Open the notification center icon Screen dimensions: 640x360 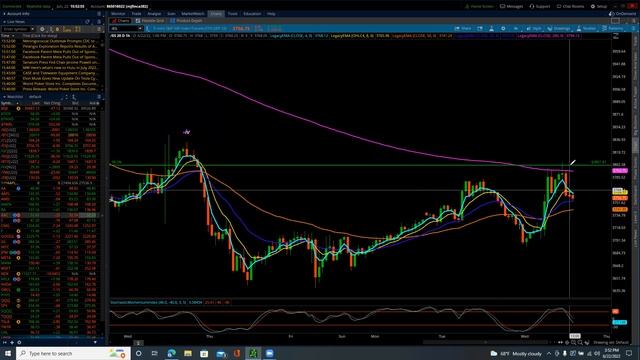pyautogui.click(x=629, y=353)
